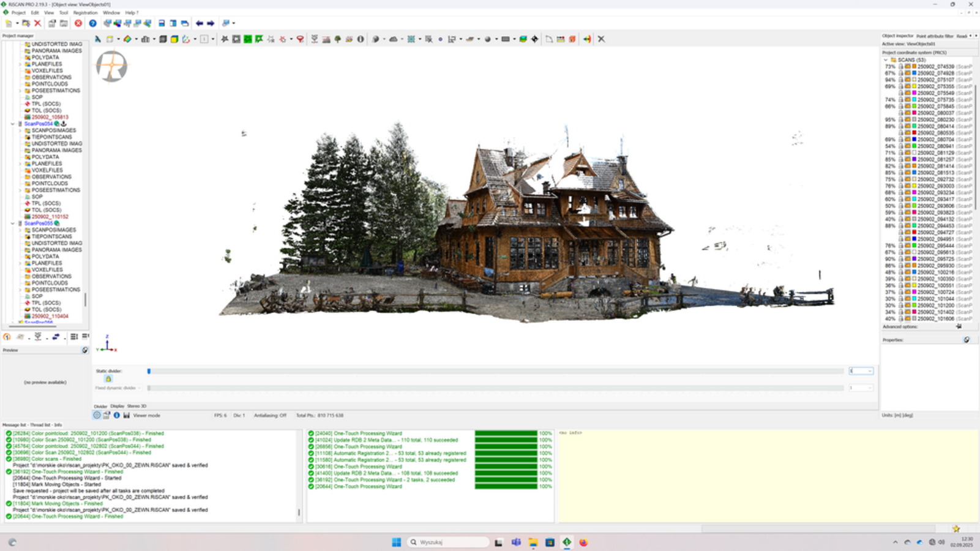Select POINTCLOUDS under ScanPos054
Screen dimensions: 980x551
coord(50,183)
